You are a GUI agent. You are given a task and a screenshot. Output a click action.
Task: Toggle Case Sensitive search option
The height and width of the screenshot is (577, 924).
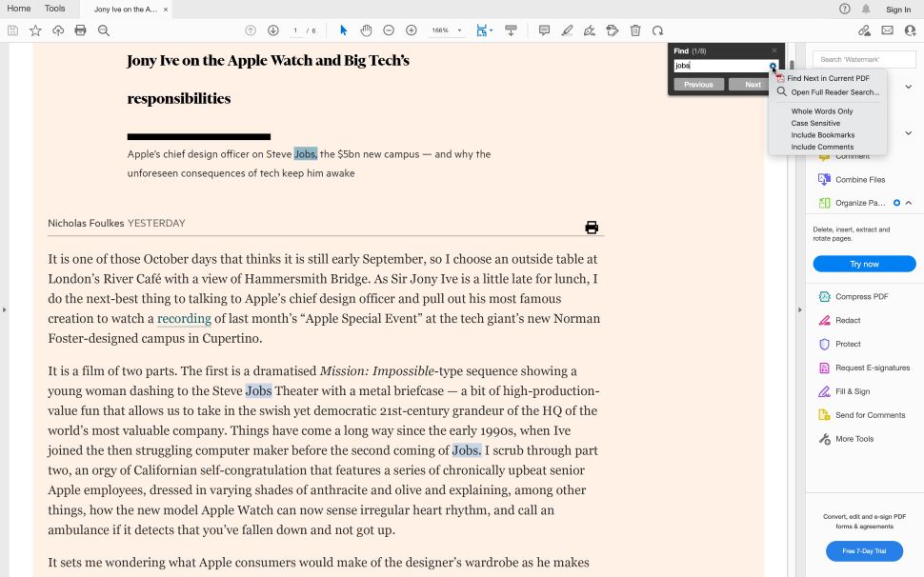815,123
